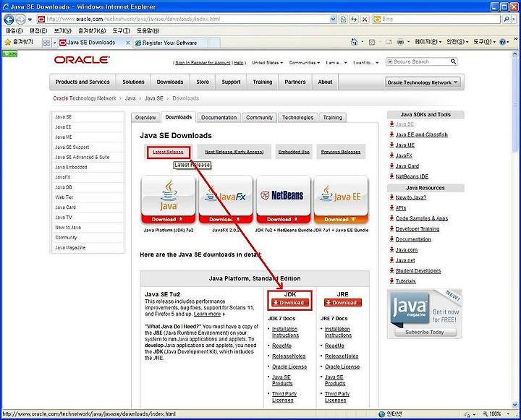The height and width of the screenshot is (420, 521).
Task: Open the address bar dropdown arrow
Action: [x=334, y=20]
